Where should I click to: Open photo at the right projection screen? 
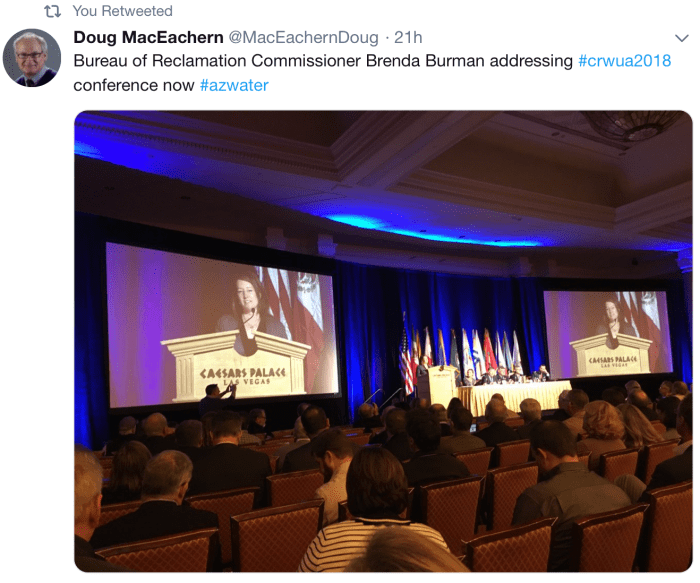click(x=608, y=333)
